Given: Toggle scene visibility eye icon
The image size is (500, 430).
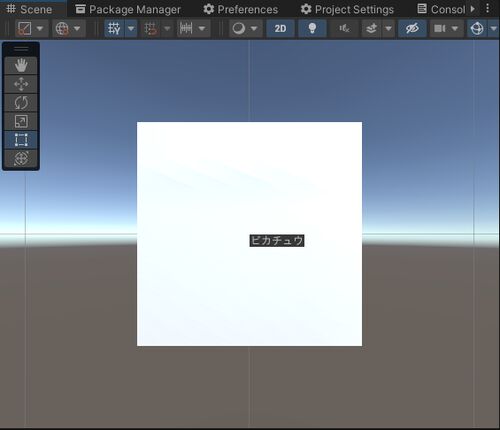Looking at the screenshot, I should coord(412,28).
